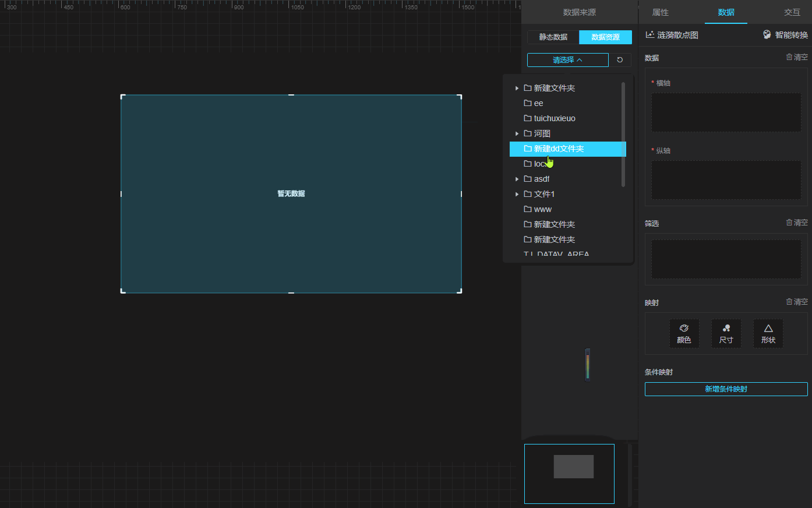The width and height of the screenshot is (812, 508).
Task: Add a 颜色 color mapping
Action: [684, 334]
